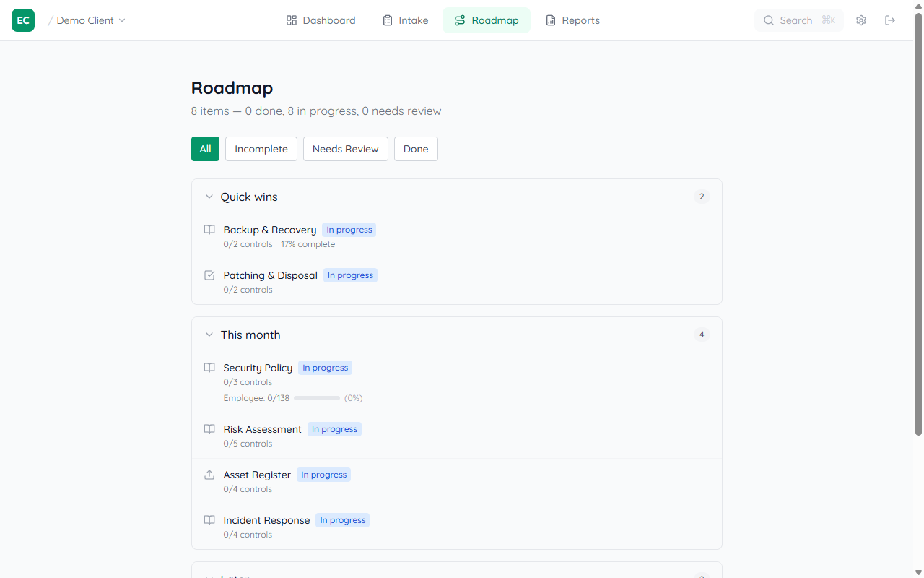The image size is (924, 578).
Task: Toggle the checkbox icon beside Patching & Disposal
Action: pos(209,275)
